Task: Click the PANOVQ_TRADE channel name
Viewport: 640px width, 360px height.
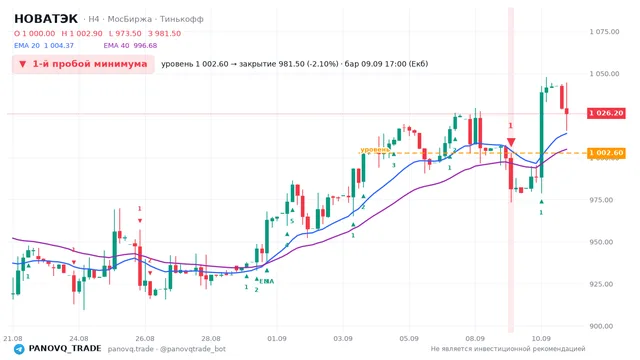Action: click(65, 349)
